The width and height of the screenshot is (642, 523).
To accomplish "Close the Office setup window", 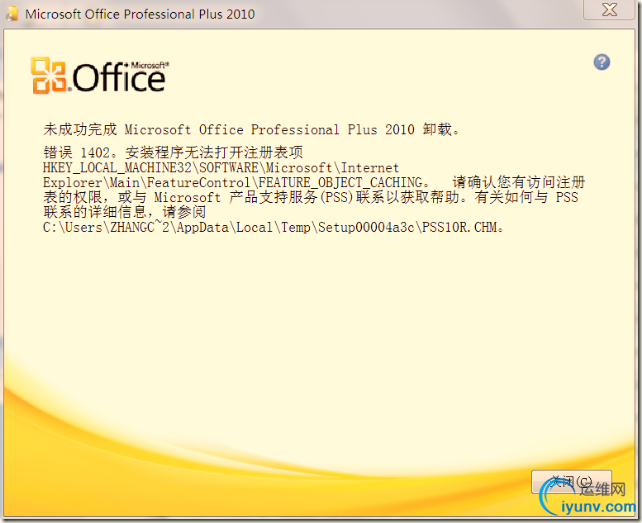I will click(609, 9).
